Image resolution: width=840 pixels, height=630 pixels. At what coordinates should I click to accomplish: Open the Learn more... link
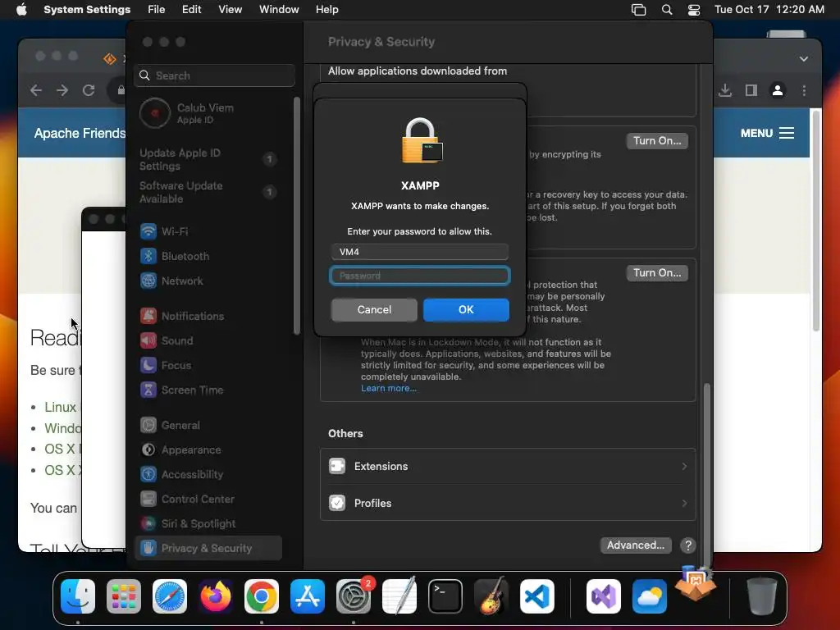pyautogui.click(x=389, y=388)
